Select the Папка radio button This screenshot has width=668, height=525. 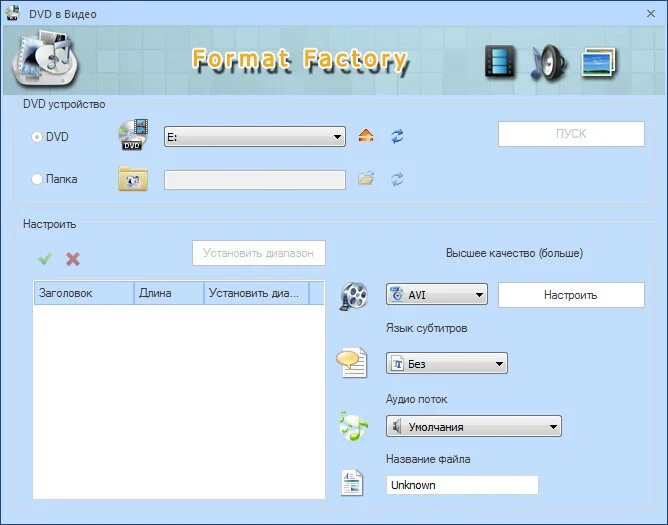click(x=37, y=179)
